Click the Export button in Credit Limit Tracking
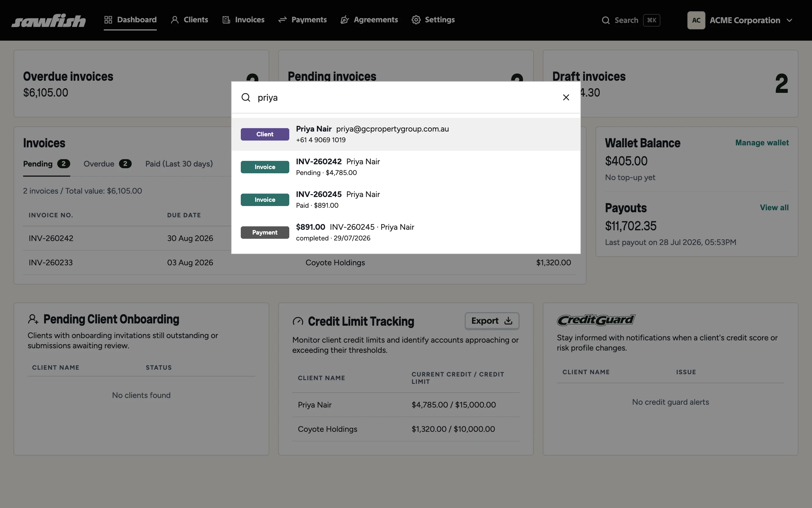 click(x=492, y=321)
